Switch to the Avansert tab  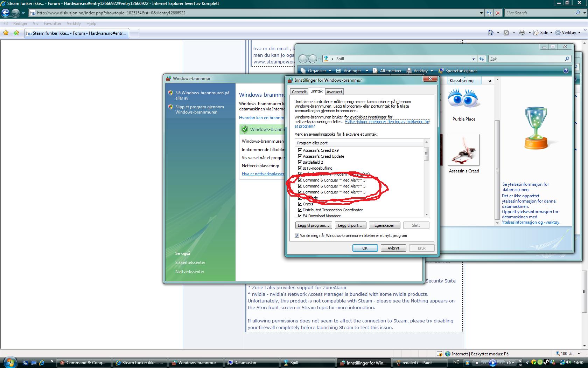[334, 92]
